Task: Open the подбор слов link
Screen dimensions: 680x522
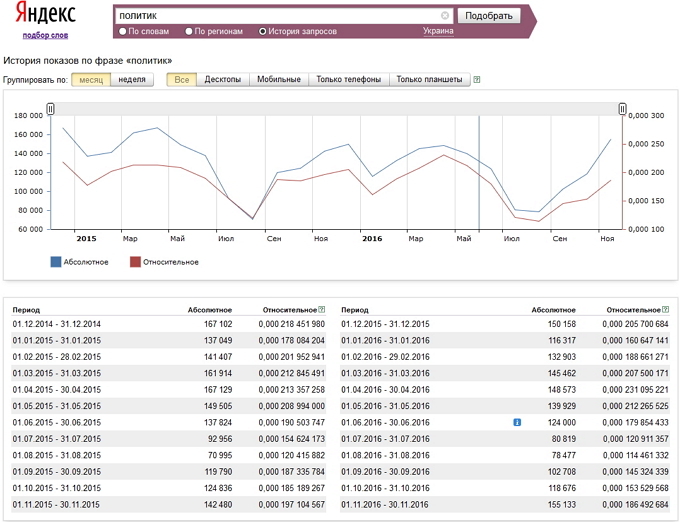Action: click(x=46, y=36)
